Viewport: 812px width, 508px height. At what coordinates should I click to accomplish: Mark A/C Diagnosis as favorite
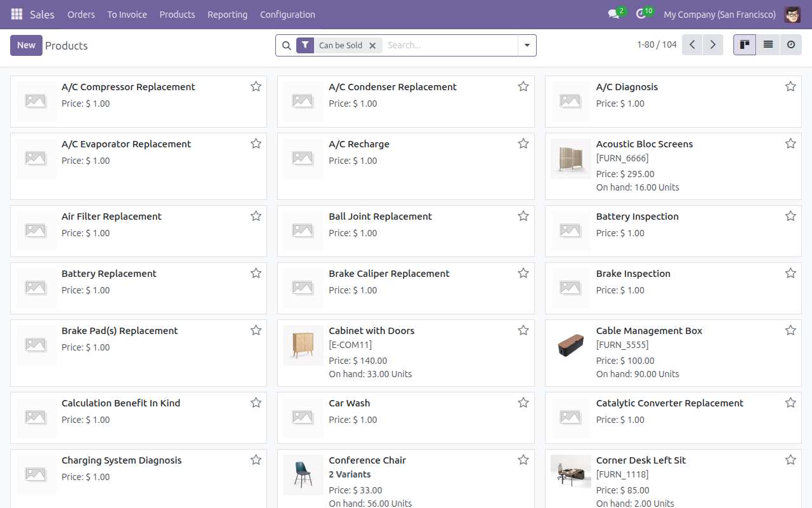click(x=790, y=86)
